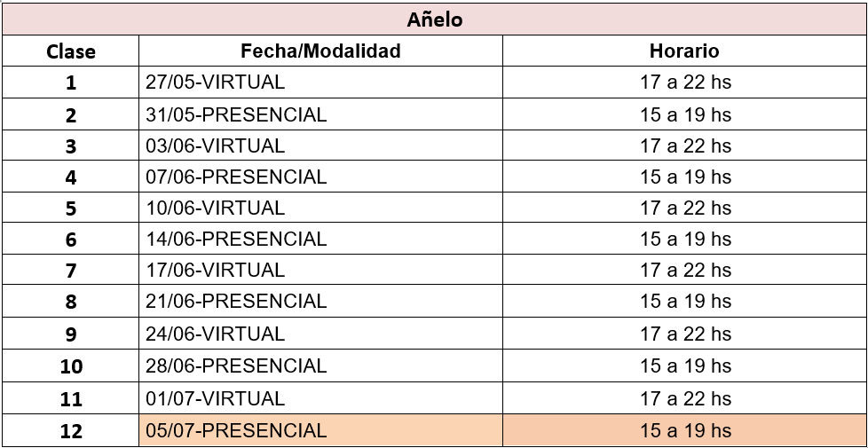Select the highlighted 15 a 19 hs cell
The image size is (868, 448).
[684, 429]
